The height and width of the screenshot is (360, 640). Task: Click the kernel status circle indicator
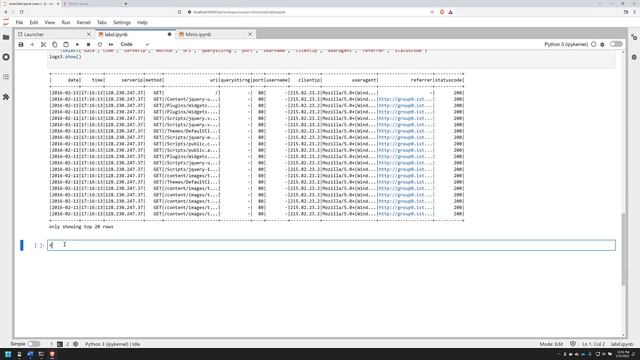click(593, 44)
